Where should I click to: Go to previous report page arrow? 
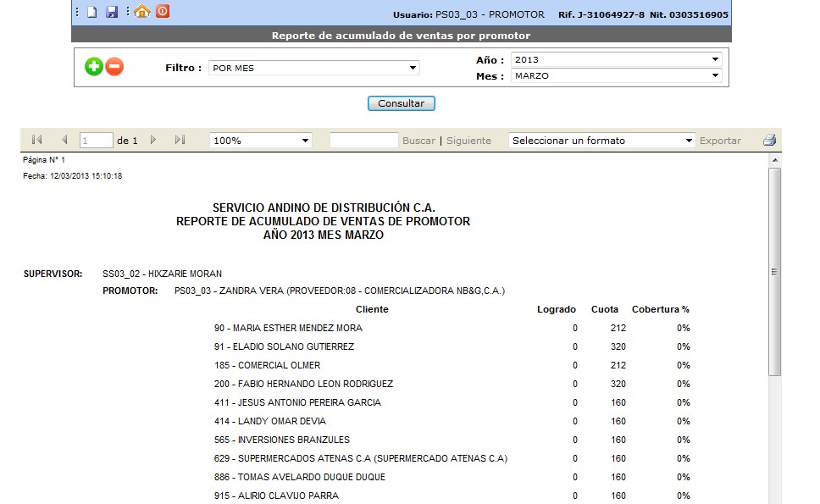(x=64, y=140)
